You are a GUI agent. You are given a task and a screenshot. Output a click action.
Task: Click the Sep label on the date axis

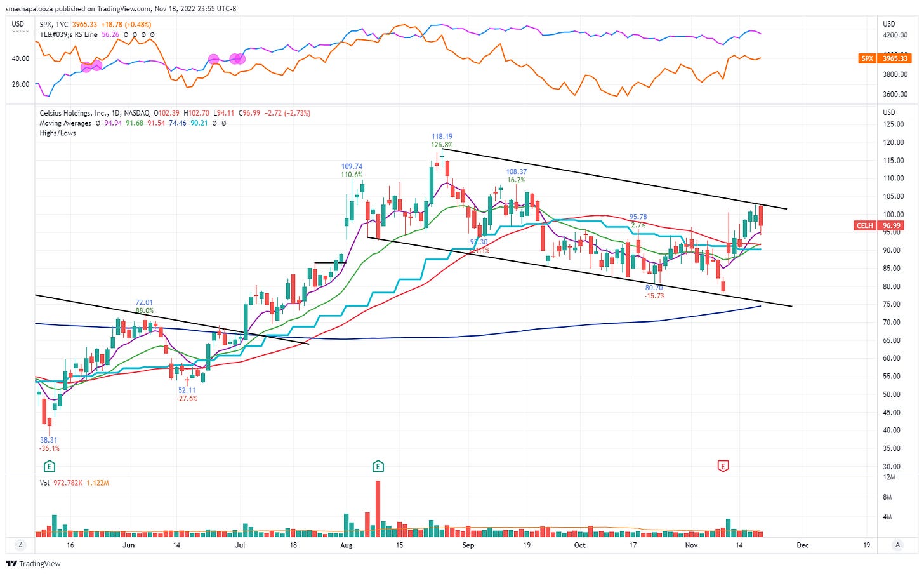tap(468, 545)
